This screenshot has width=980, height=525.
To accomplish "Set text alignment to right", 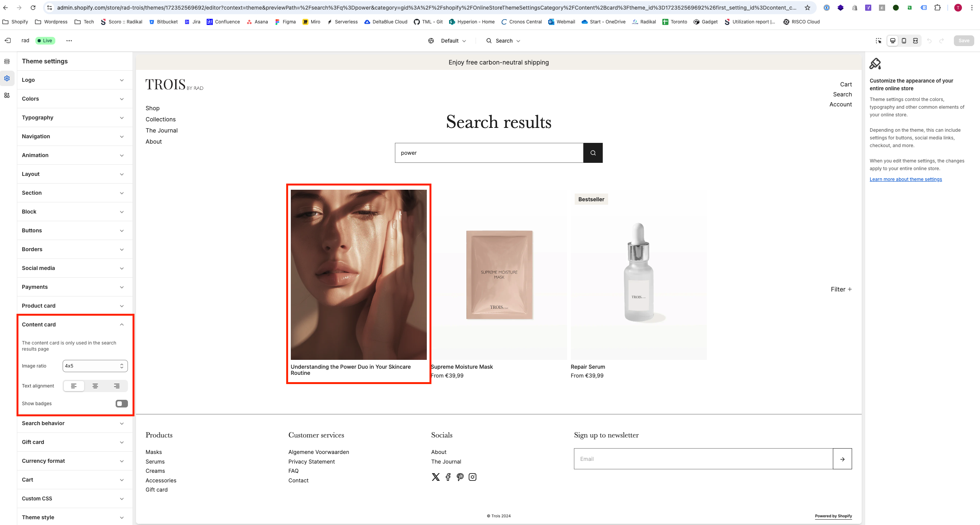I will (x=117, y=386).
